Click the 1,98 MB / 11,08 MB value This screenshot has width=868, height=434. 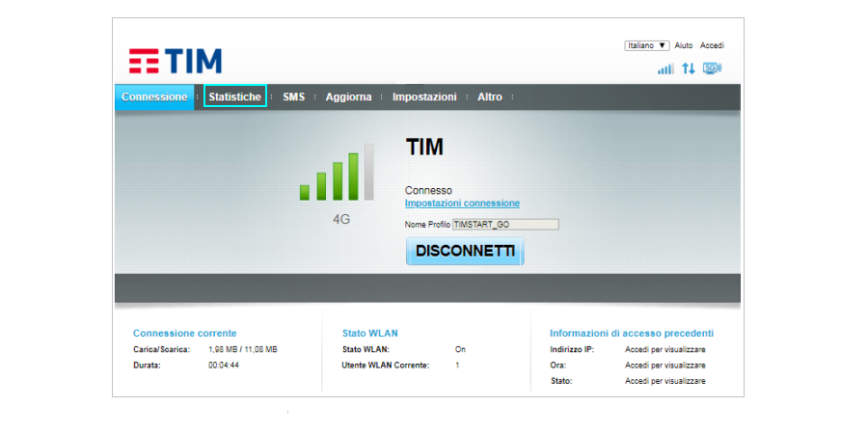pyautogui.click(x=243, y=350)
